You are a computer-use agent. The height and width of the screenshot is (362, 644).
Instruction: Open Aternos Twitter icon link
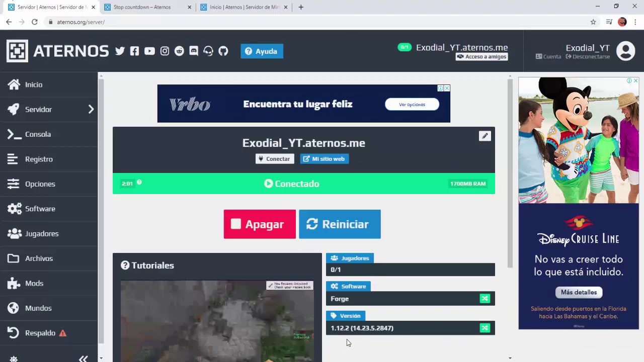[120, 51]
